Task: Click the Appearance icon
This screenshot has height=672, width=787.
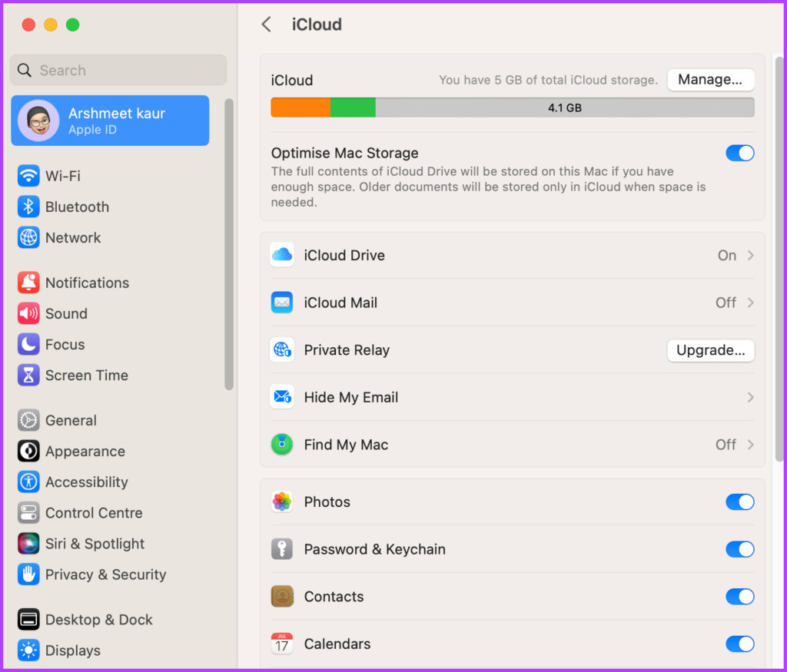Action: 28,452
